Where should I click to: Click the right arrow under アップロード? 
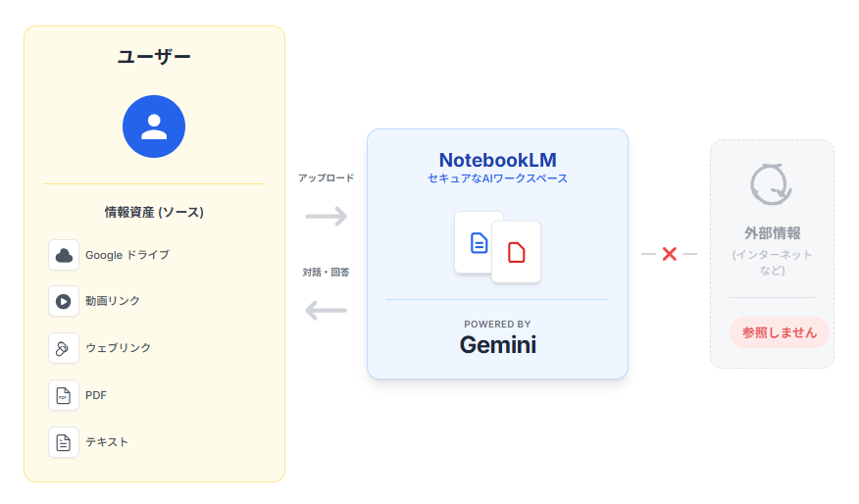pyautogui.click(x=326, y=216)
